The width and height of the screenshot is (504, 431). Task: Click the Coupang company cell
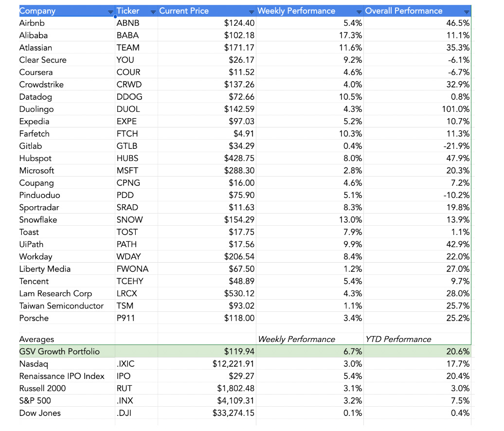(x=67, y=183)
